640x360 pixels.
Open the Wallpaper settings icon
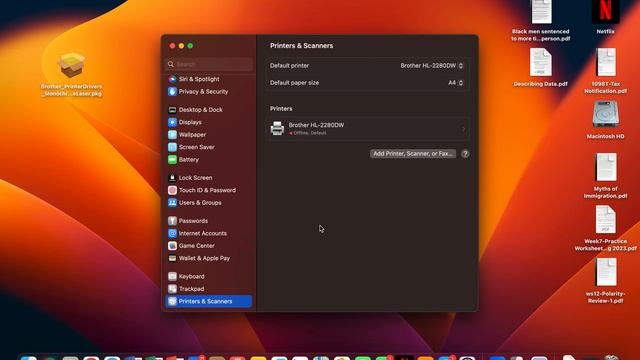[x=172, y=135]
